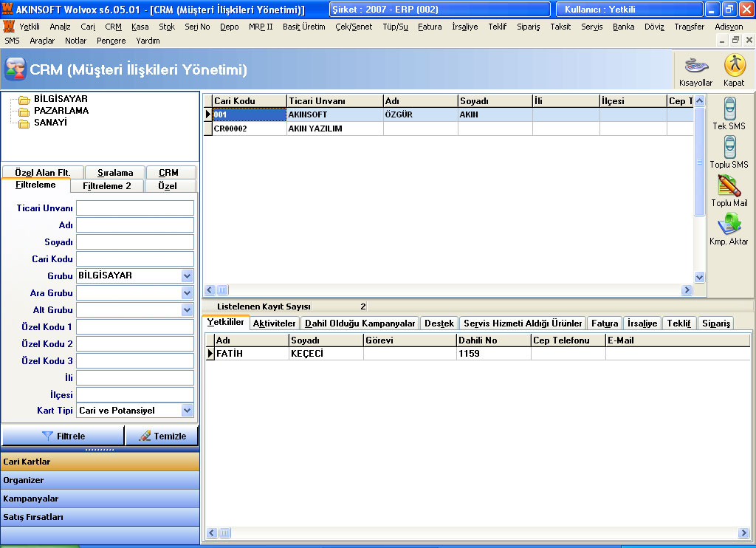This screenshot has height=548, width=756.
Task: Switch to the Fatura tab below
Action: (605, 323)
